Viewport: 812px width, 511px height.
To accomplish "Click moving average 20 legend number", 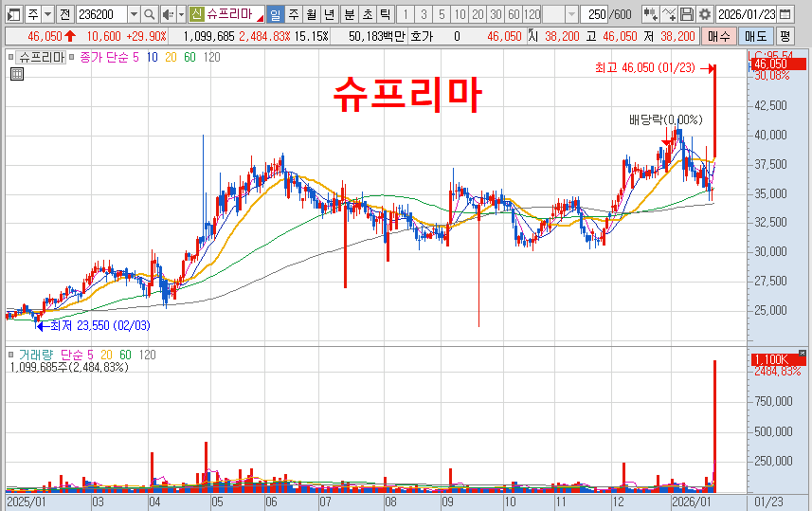I will [171, 58].
